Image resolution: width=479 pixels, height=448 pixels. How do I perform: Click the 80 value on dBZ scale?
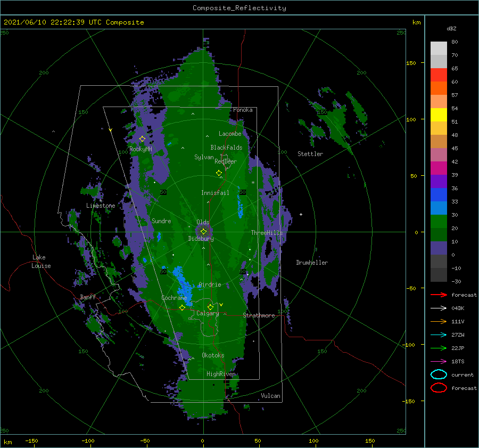455,42
